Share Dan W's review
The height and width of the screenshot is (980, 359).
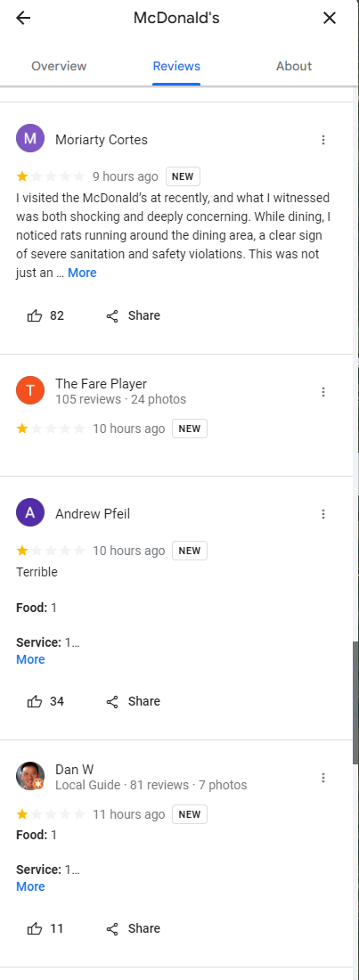point(134,928)
